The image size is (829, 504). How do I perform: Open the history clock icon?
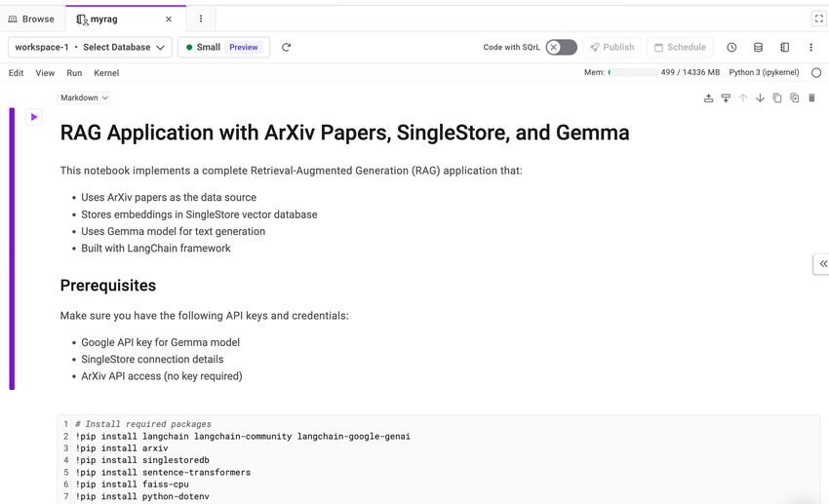pyautogui.click(x=731, y=47)
